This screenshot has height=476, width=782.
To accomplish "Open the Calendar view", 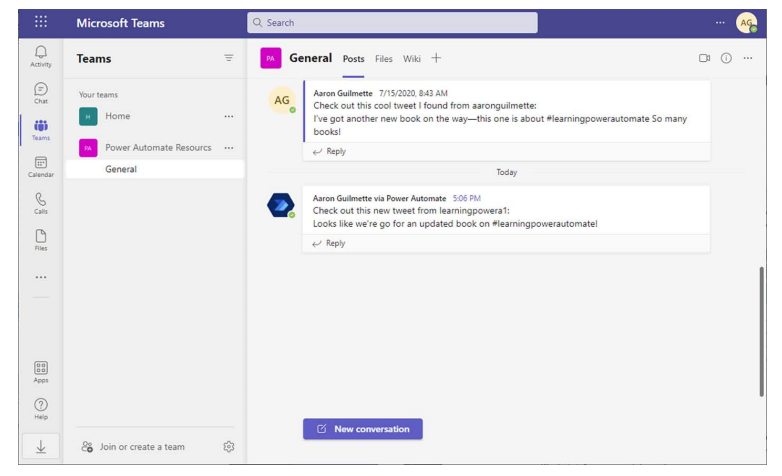I will point(41,167).
